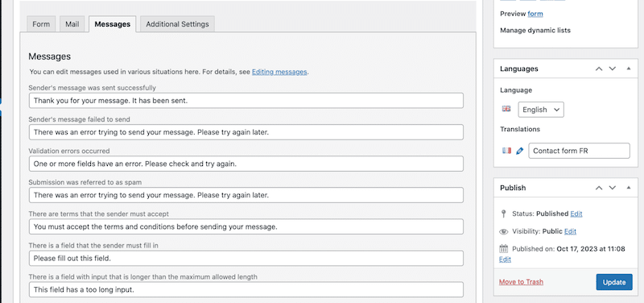This screenshot has width=644, height=303.
Task: Move Languages panel down with arrow
Action: pos(613,68)
